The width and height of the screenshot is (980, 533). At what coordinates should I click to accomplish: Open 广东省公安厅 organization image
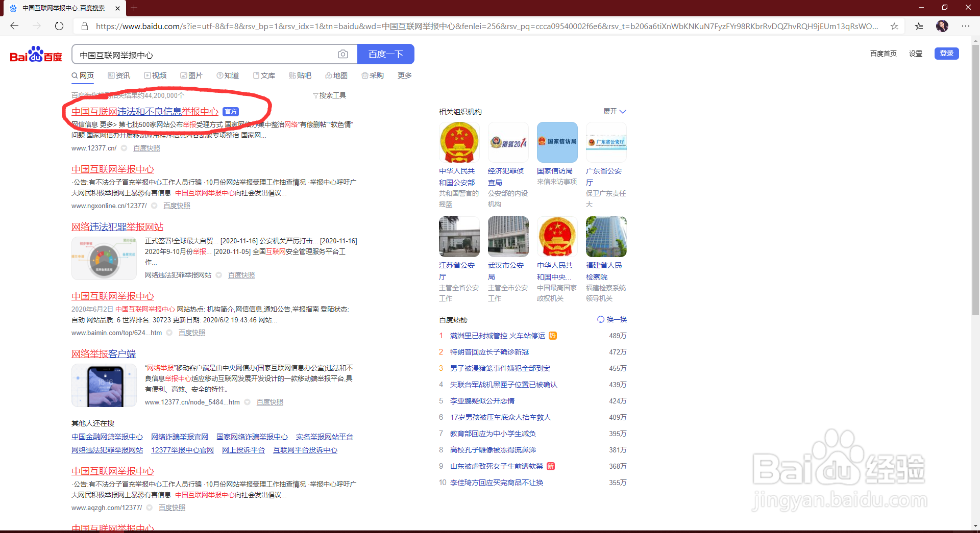(x=606, y=142)
